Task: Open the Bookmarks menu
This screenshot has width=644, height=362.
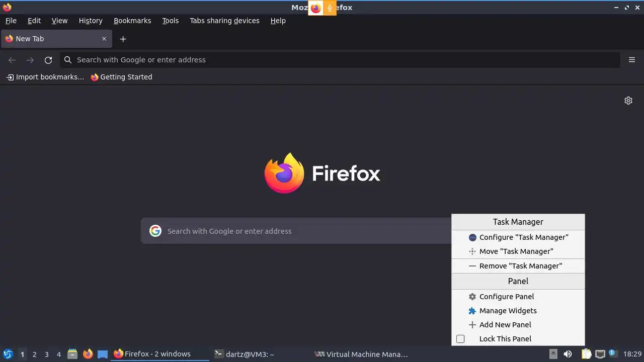Action: (132, 21)
